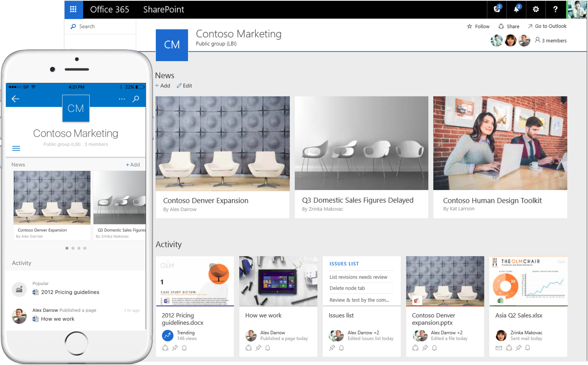Bell icon on 2012 Pricing guidelines card
The image size is (588, 365).
pyautogui.click(x=185, y=348)
